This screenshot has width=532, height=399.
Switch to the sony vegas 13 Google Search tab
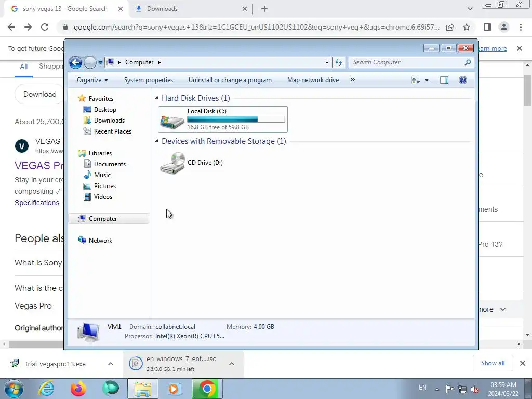[x=64, y=9]
